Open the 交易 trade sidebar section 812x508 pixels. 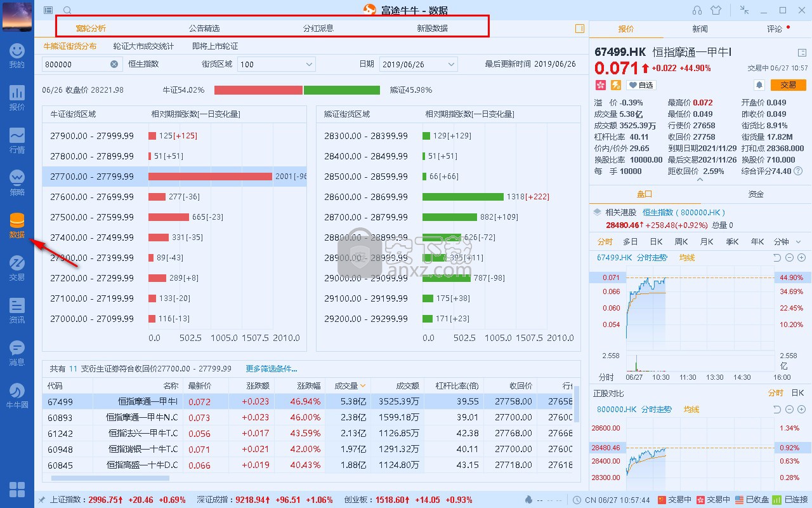pos(17,268)
